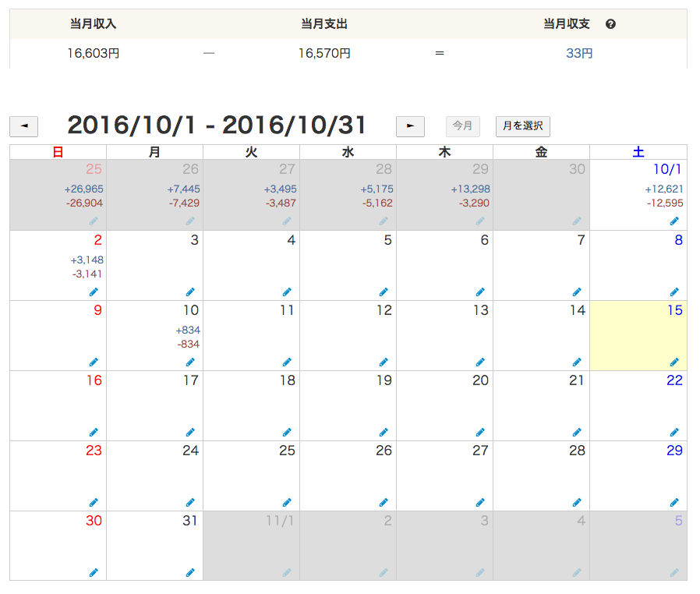The image size is (700, 594).
Task: Click the help icon beside 当月収支
Action: coord(610,23)
